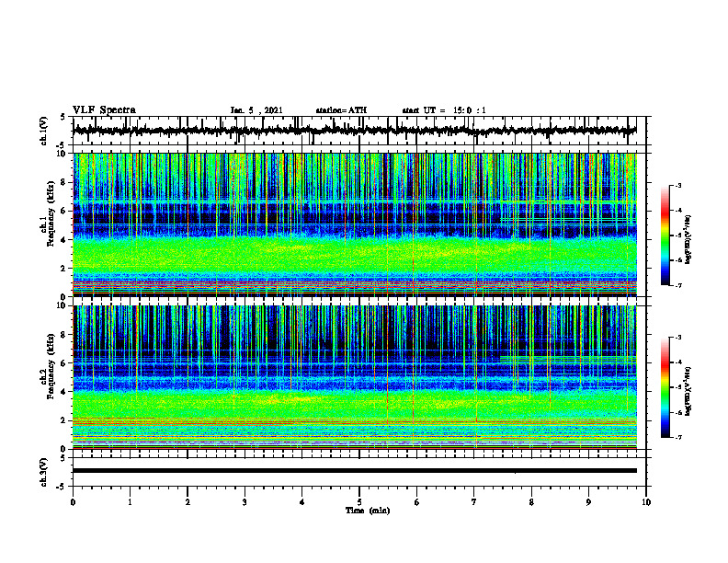Viewport: 728px width, 563px height.
Task: Click time axis tick label "10"
Action: pyautogui.click(x=646, y=502)
